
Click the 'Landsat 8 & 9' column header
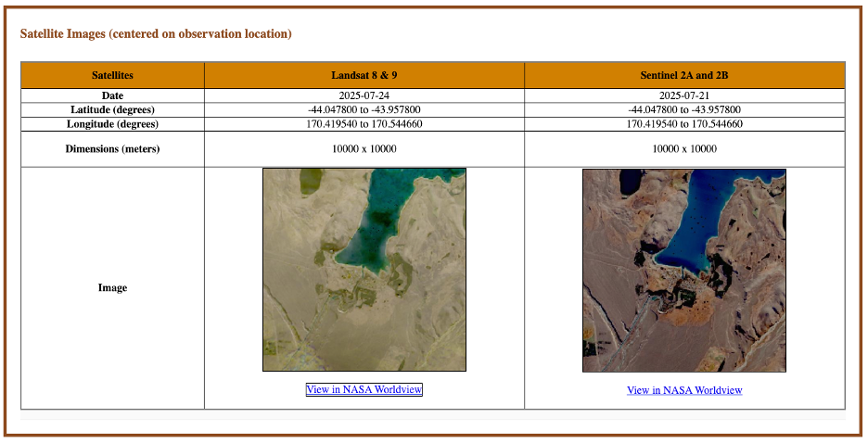pos(364,75)
